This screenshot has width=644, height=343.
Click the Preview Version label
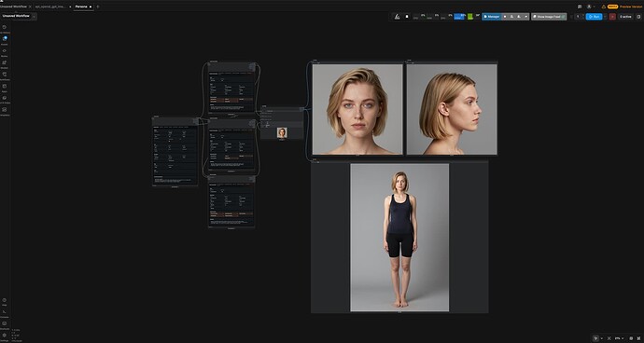[631, 7]
